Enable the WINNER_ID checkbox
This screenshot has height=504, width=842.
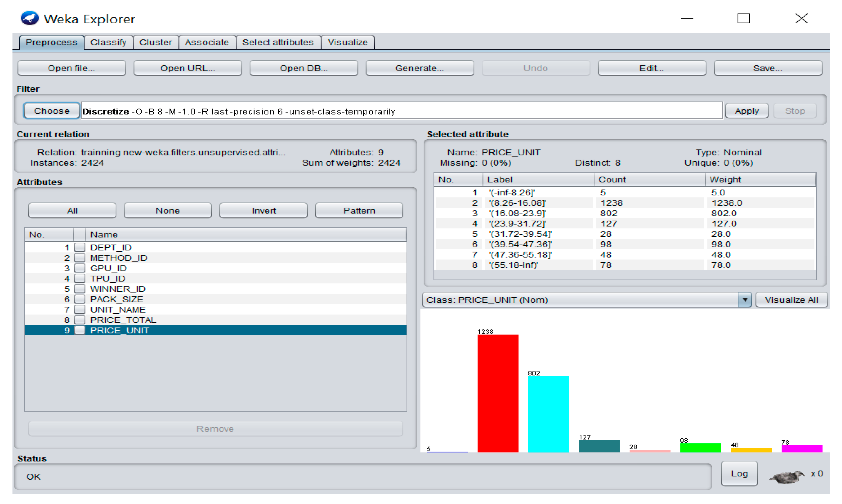[x=79, y=289]
